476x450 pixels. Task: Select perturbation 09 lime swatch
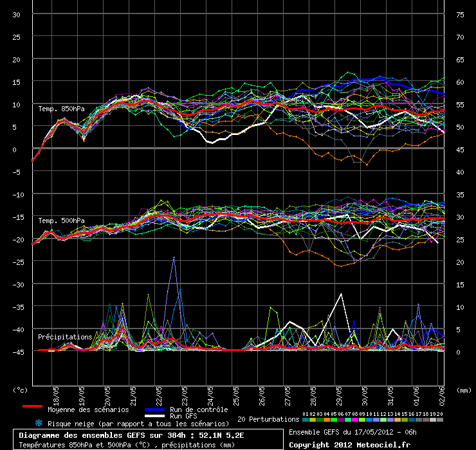pos(362,420)
